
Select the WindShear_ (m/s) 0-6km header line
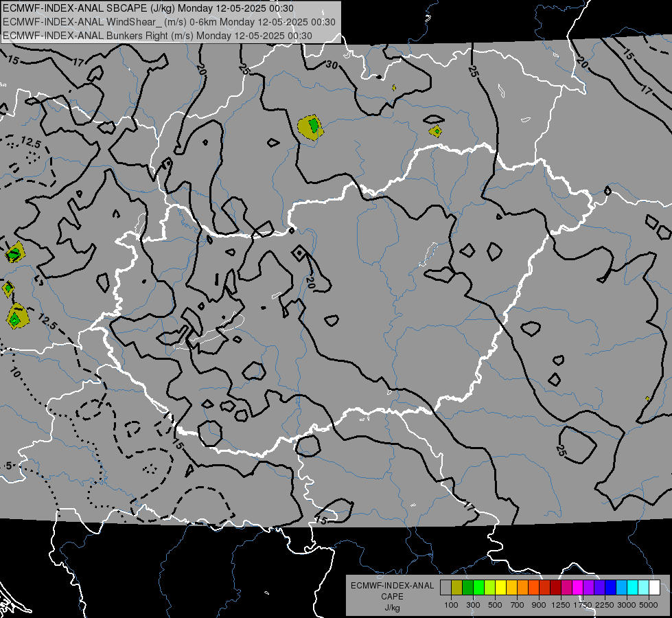pyautogui.click(x=170, y=22)
